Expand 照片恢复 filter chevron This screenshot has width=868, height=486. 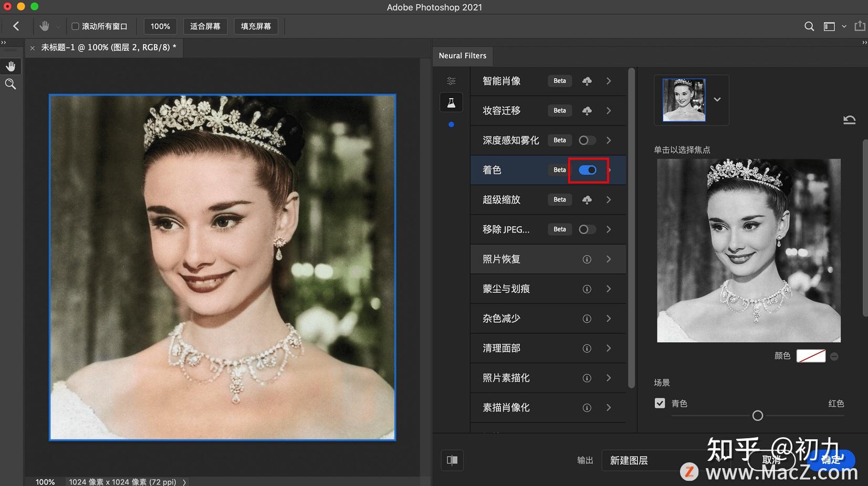(x=609, y=259)
